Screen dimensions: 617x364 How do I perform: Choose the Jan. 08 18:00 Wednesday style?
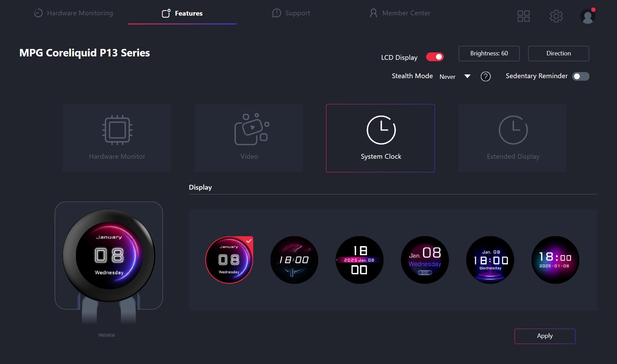click(490, 260)
